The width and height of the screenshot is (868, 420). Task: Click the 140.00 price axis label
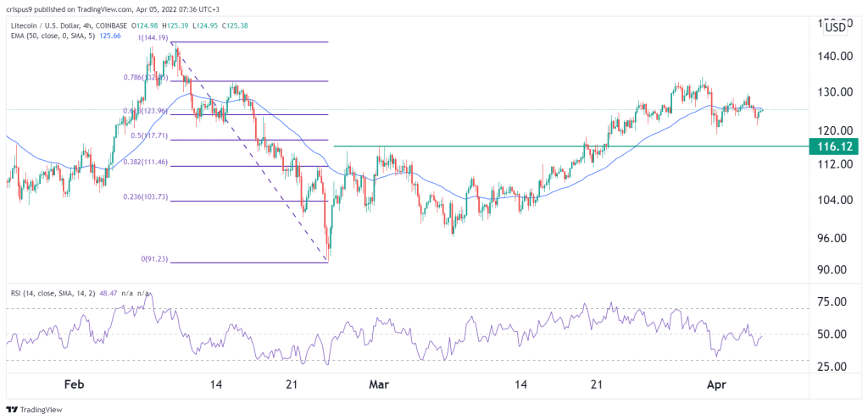(x=833, y=56)
